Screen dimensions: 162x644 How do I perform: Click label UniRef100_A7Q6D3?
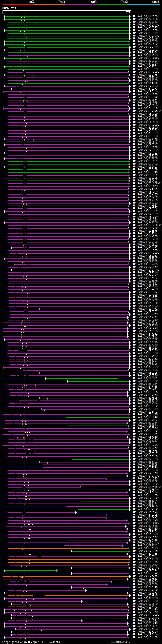pyautogui.click(x=145, y=86)
